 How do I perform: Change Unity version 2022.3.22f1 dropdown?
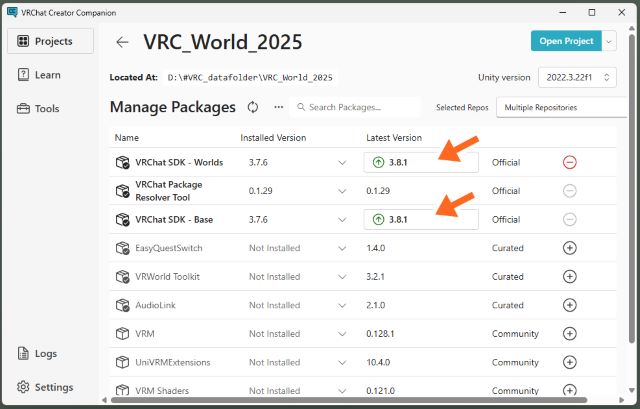pos(577,78)
